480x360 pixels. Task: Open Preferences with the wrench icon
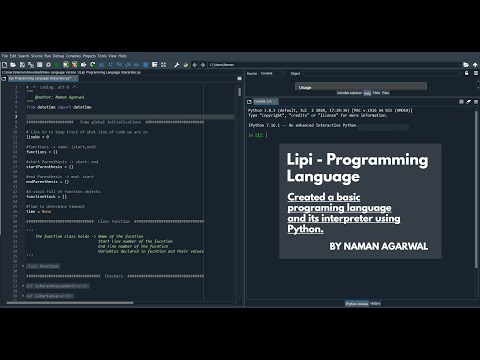click(x=177, y=65)
